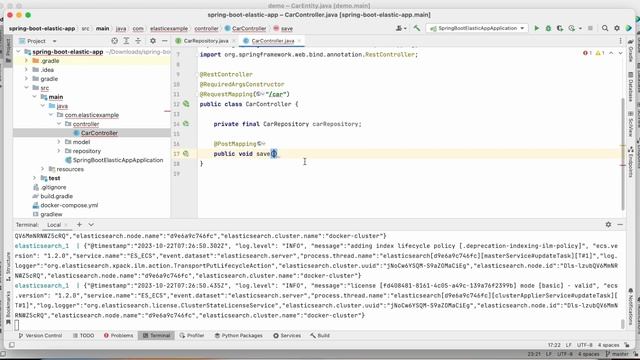Go to previous highlighted error arrow
640x360 pixels.
611,53
